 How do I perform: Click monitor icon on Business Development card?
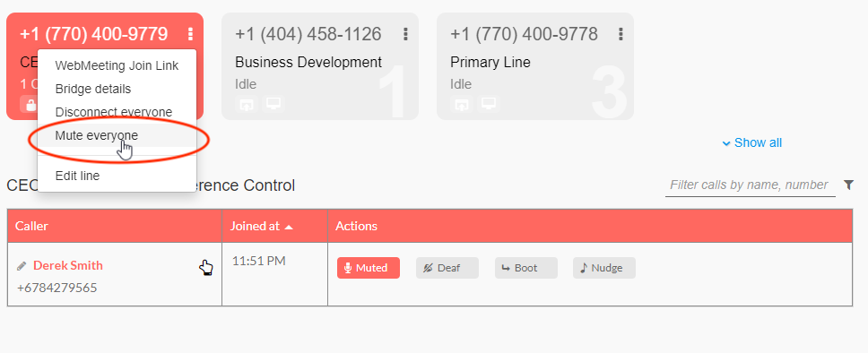273,103
